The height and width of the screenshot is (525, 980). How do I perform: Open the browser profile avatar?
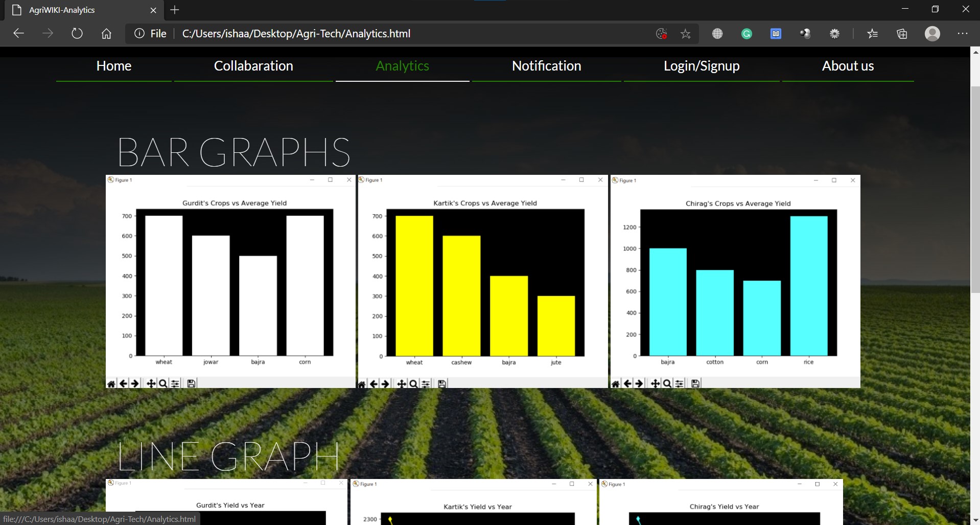pyautogui.click(x=932, y=34)
